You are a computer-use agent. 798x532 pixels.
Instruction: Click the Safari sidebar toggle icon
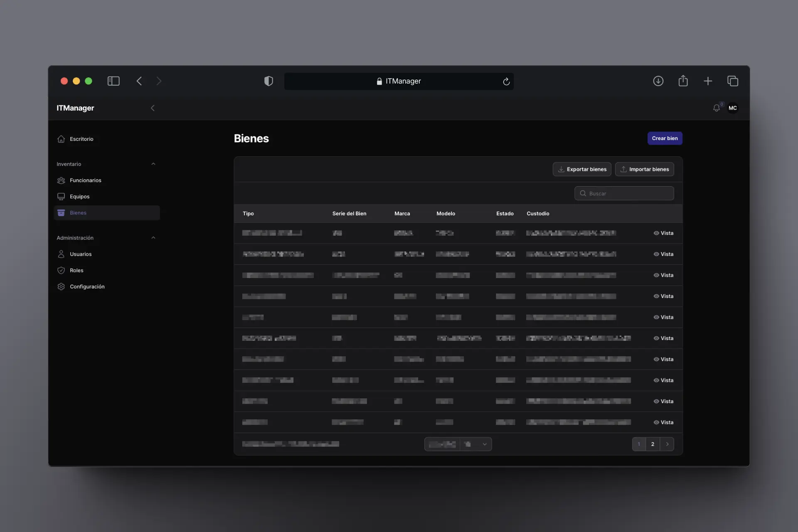point(113,81)
